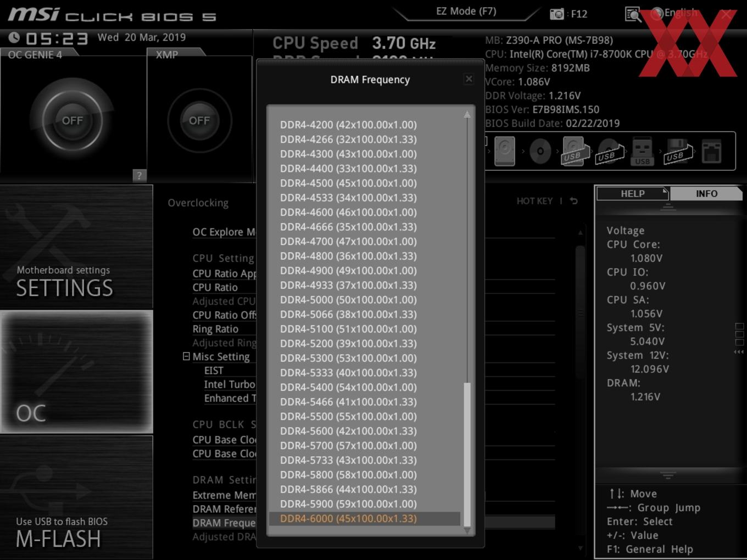
Task: Select DDR4-5066 (38x100.00x1.33)
Action: [x=348, y=314]
